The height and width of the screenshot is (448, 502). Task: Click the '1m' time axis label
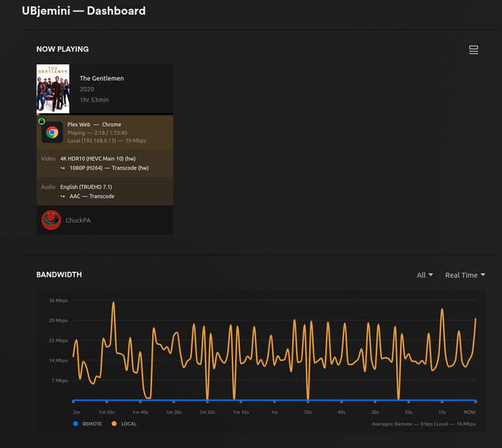pyautogui.click(x=274, y=412)
